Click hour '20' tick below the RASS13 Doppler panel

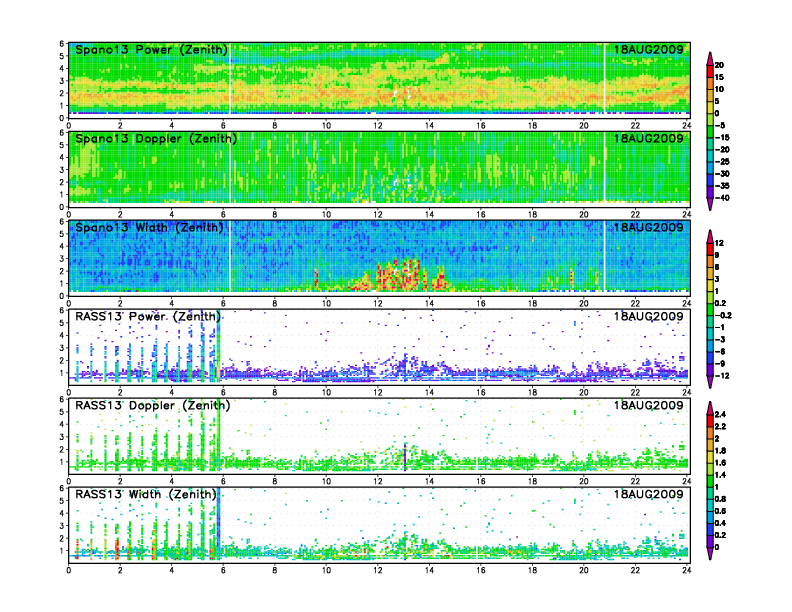[583, 481]
